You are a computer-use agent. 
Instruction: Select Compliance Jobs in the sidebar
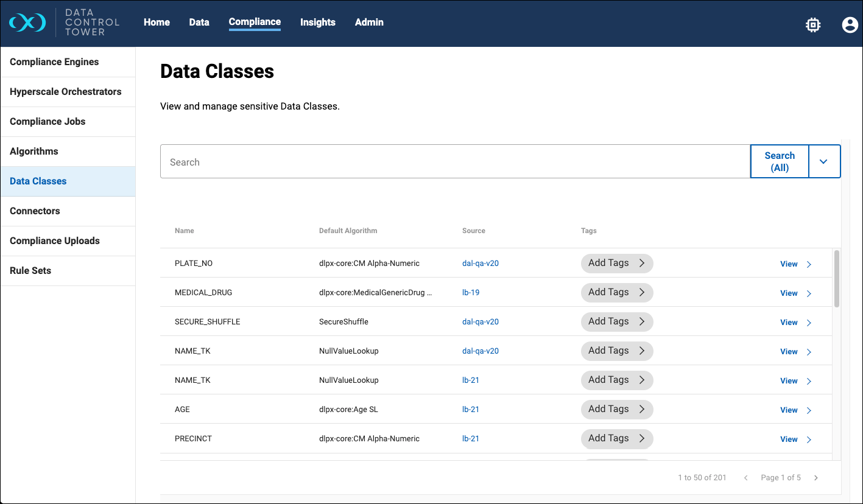48,122
